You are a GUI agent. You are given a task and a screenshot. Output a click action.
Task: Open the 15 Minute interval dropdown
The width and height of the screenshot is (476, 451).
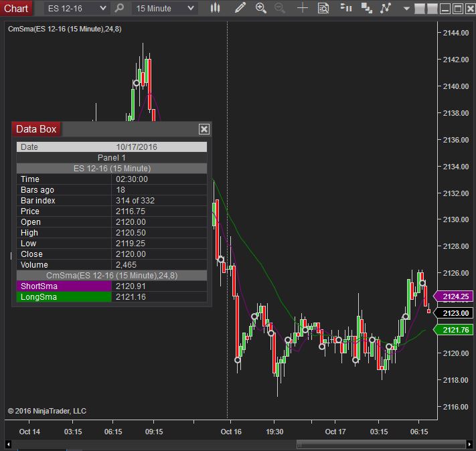(x=164, y=9)
